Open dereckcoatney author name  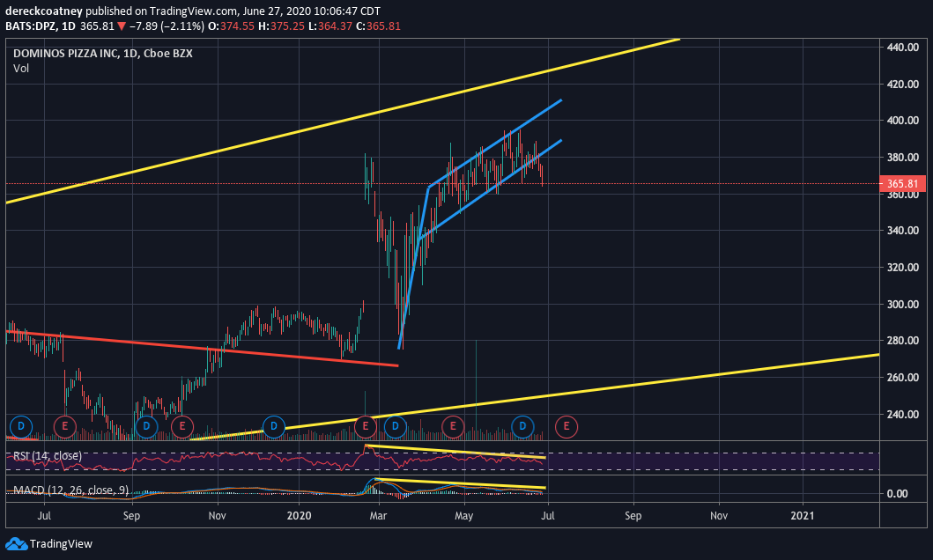pos(43,11)
